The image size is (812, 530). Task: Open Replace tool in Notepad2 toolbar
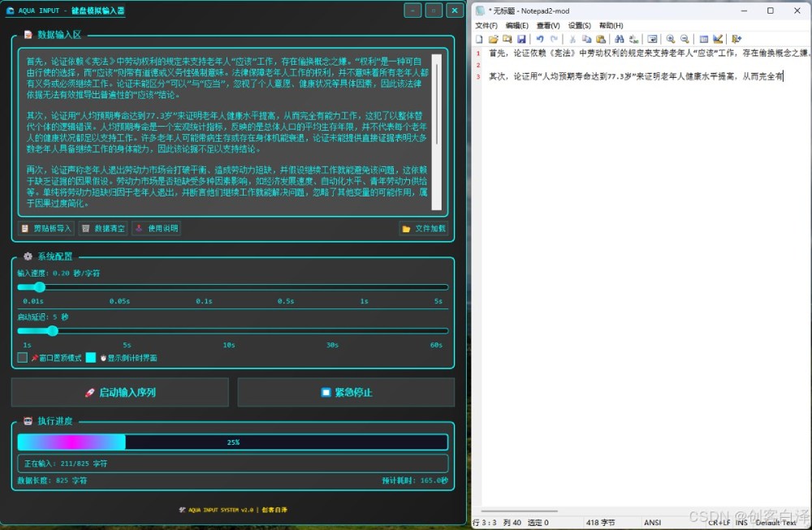click(633, 39)
